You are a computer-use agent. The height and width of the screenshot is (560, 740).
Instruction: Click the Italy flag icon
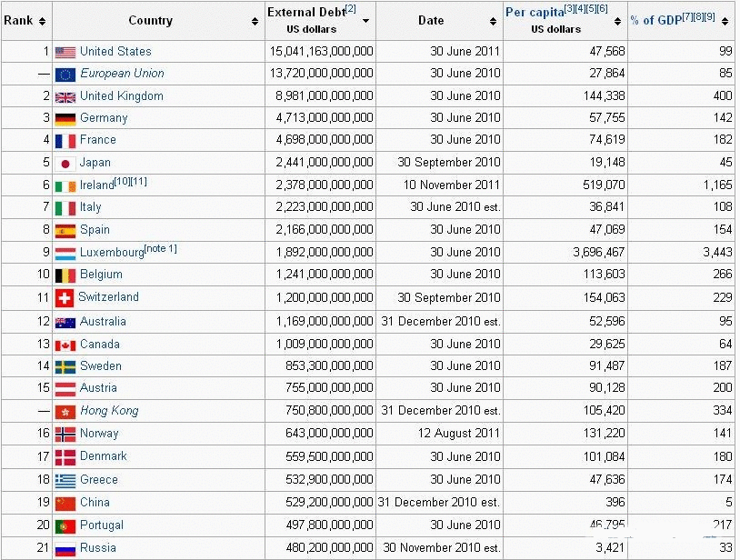tap(65, 208)
